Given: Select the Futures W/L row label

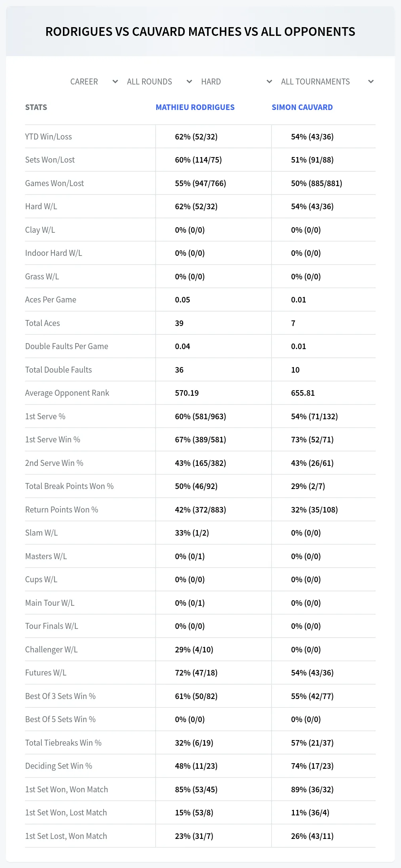Looking at the screenshot, I should coord(46,673).
